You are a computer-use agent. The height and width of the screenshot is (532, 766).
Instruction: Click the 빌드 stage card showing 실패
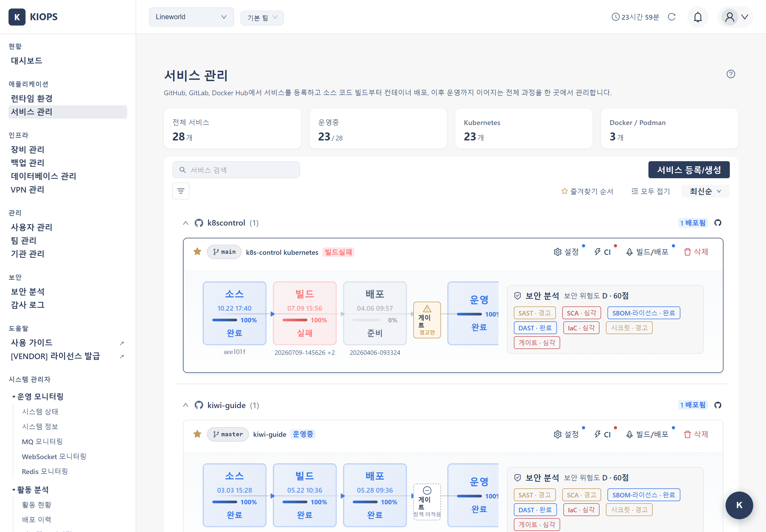point(305,313)
